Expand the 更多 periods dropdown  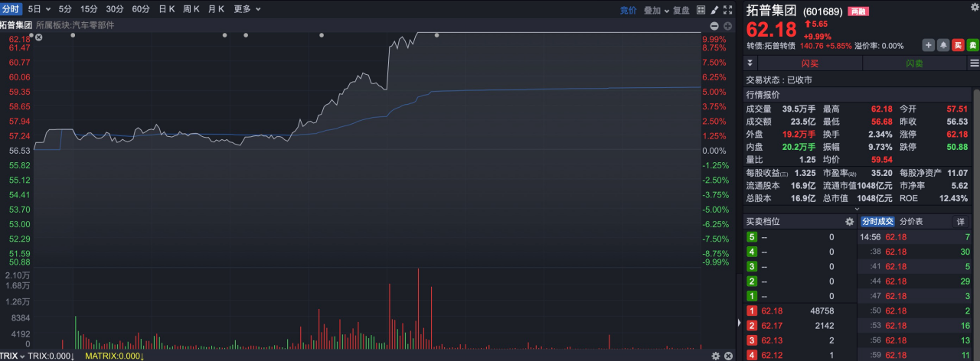coord(247,9)
